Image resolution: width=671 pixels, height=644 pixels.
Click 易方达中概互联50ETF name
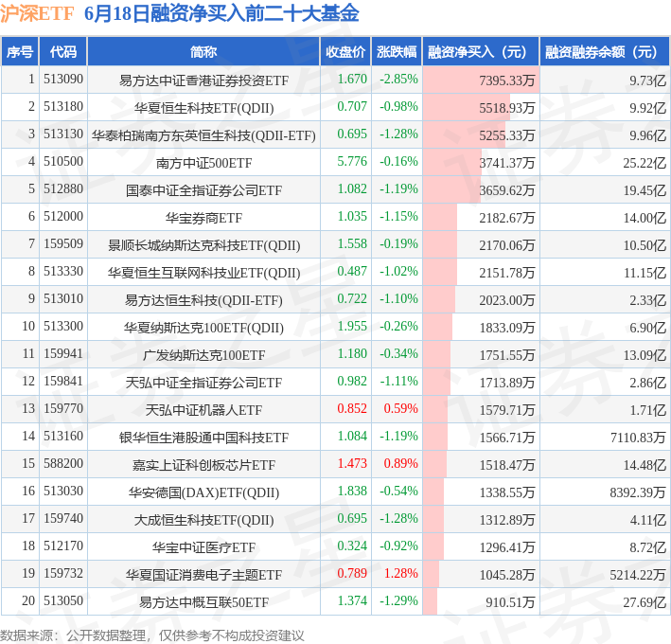coord(203,601)
